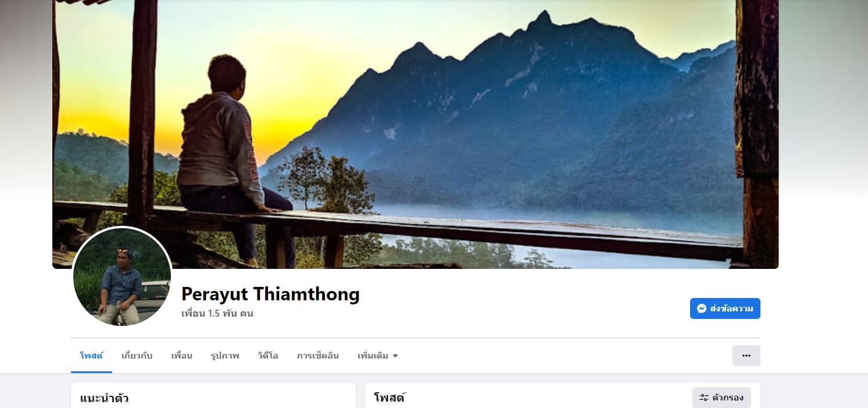This screenshot has height=408, width=868.
Task: Expand the เพิ่มเติม dropdown arrow
Action: click(395, 356)
